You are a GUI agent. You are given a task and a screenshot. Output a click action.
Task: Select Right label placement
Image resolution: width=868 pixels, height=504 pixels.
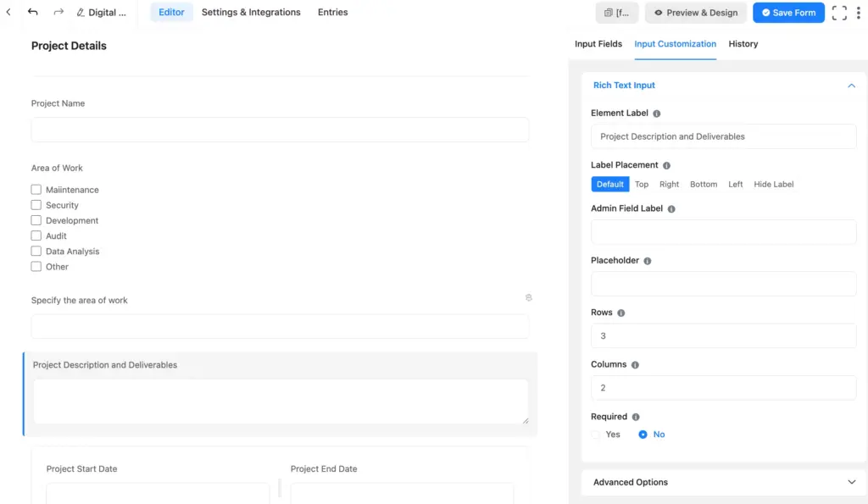point(669,184)
